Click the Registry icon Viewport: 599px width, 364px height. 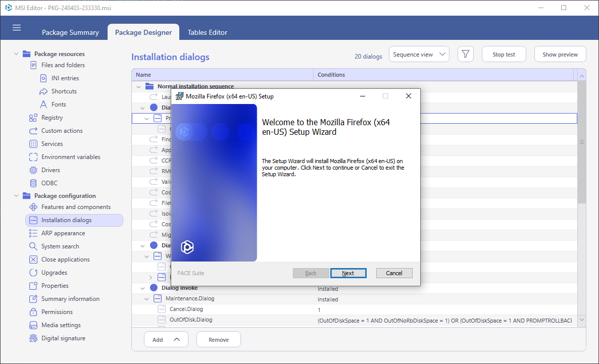[x=33, y=118]
